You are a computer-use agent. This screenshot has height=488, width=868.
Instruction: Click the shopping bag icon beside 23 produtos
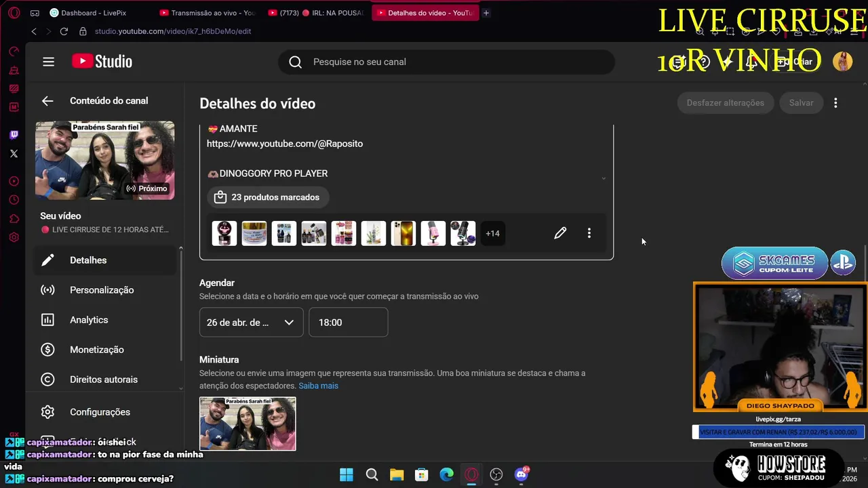click(x=220, y=197)
